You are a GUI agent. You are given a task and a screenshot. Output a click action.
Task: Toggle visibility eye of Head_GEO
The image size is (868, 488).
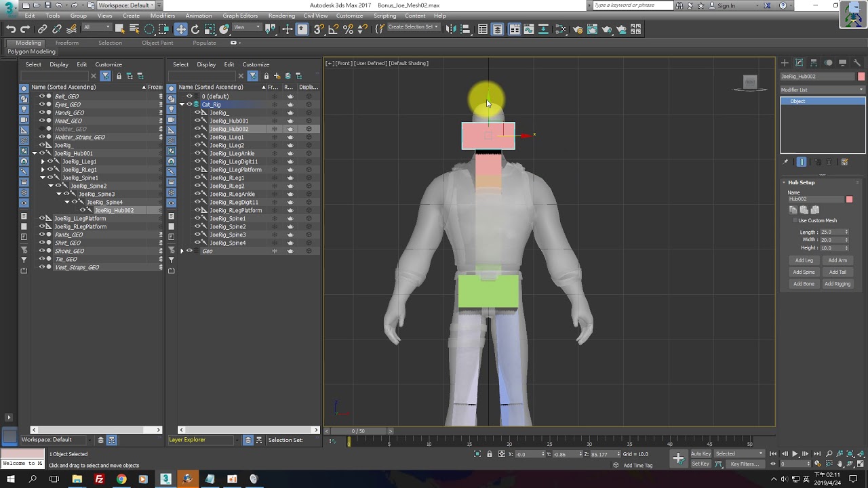(x=41, y=121)
